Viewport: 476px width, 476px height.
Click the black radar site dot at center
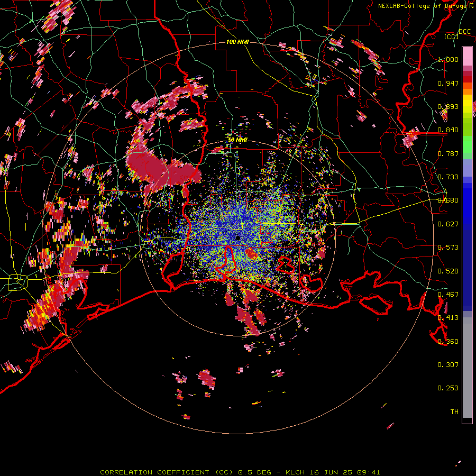(237, 238)
